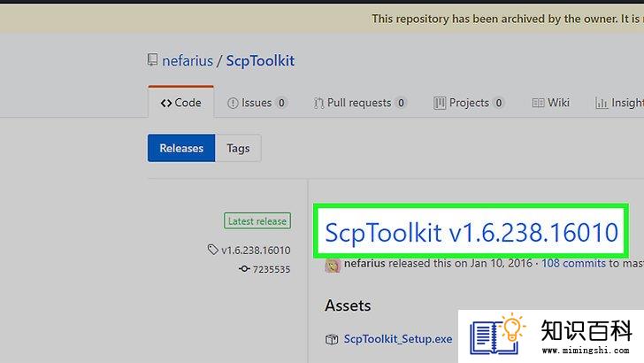Open the nefarius owner profile link
644x363 pixels.
click(x=188, y=61)
